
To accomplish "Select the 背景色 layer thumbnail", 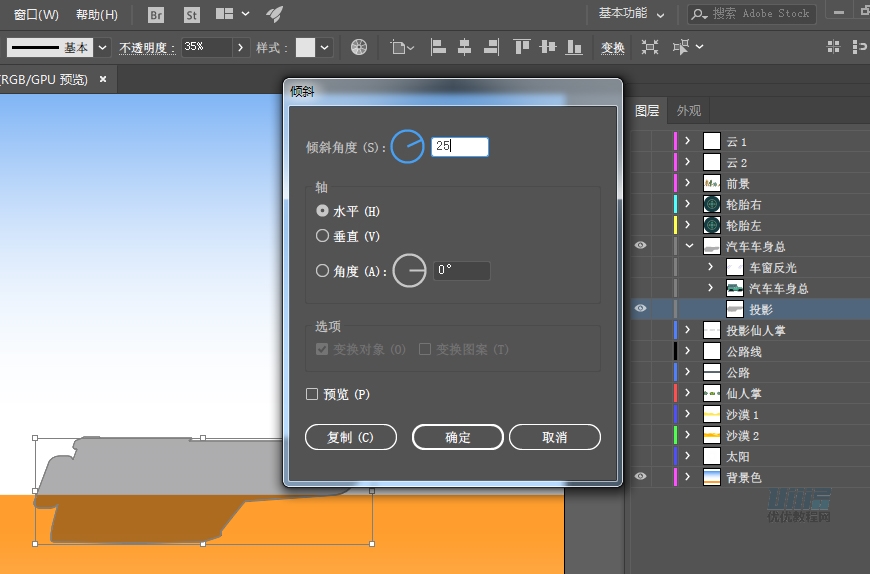I will pos(712,477).
